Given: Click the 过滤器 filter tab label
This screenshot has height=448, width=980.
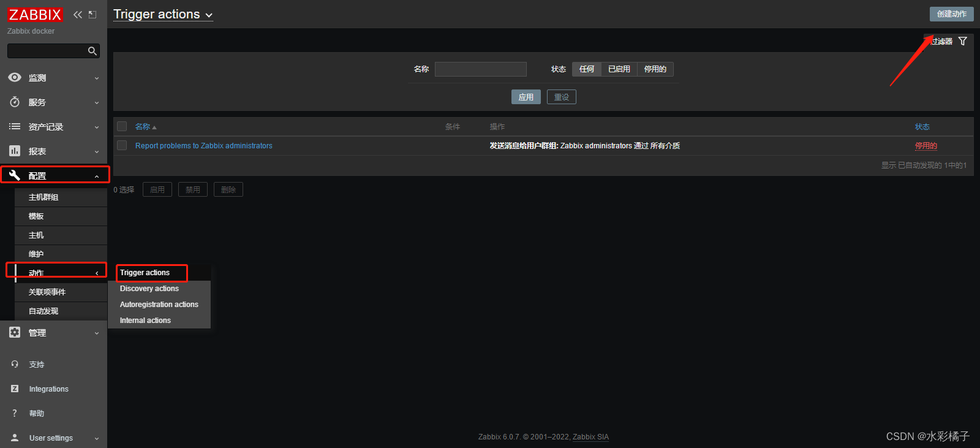Looking at the screenshot, I should tap(942, 42).
